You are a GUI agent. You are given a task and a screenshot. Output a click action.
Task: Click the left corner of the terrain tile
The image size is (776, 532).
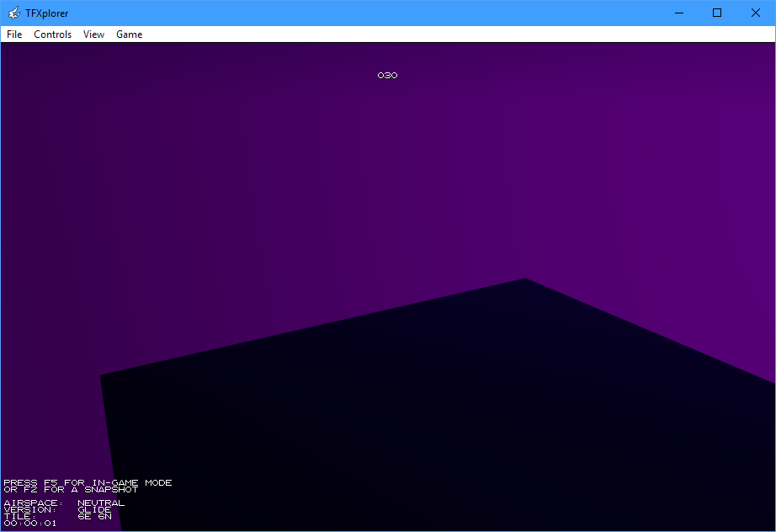click(x=103, y=377)
